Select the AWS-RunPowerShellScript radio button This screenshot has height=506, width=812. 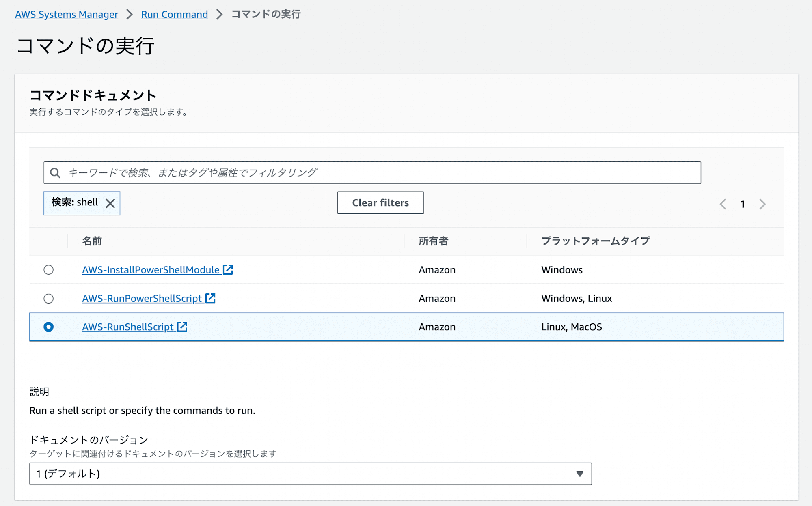48,298
